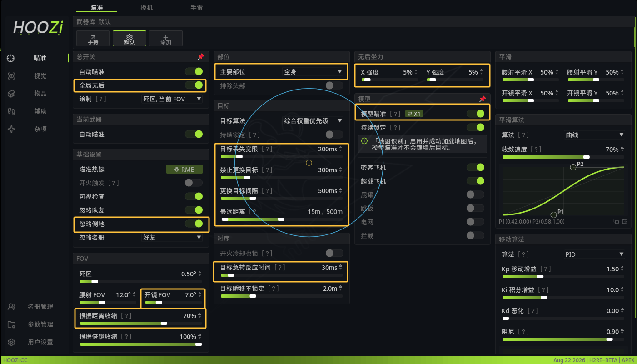Expand the 目标算法 dropdown
The width and height of the screenshot is (637, 364).
pyautogui.click(x=313, y=121)
